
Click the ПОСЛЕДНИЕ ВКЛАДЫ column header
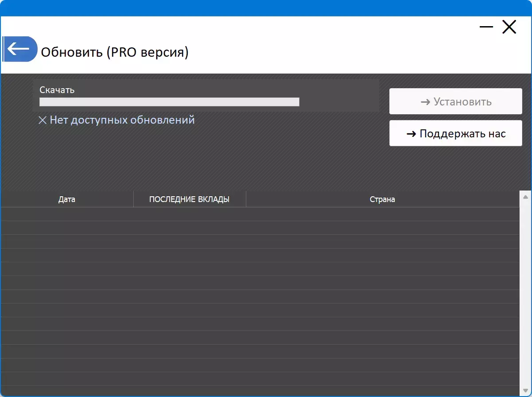(x=190, y=199)
